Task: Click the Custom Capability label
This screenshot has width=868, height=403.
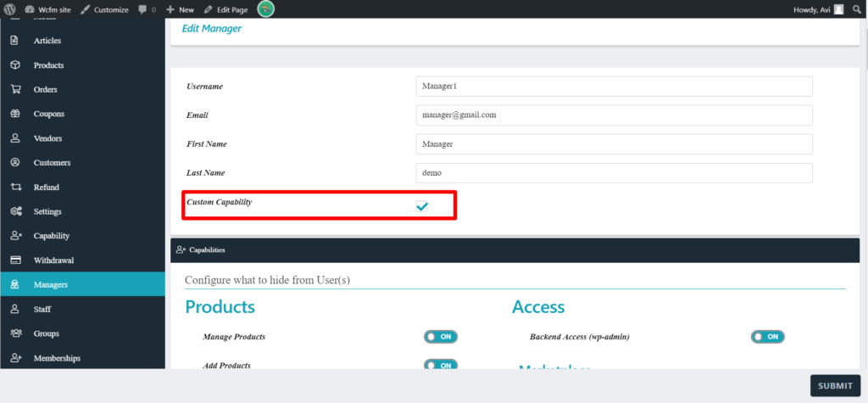Action: point(220,202)
